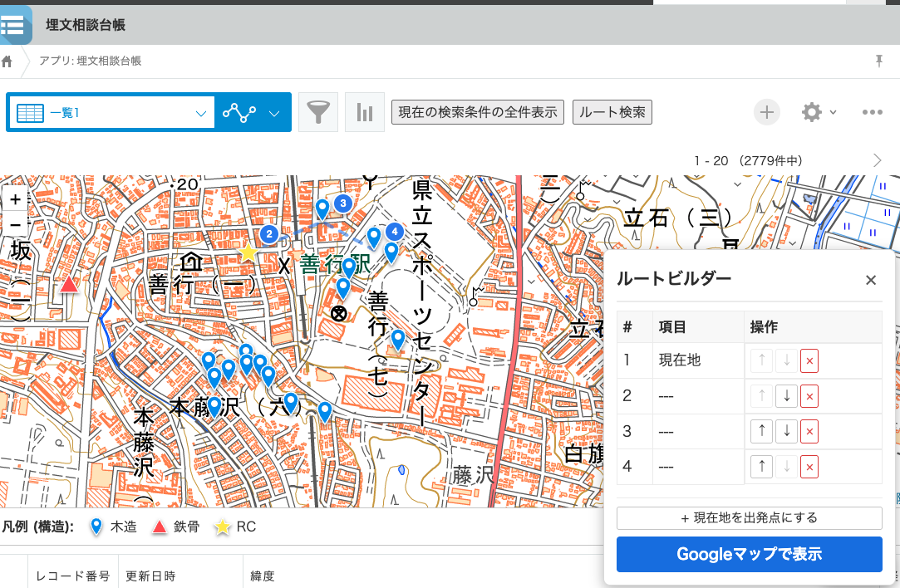This screenshot has height=588, width=900.
Task: Move route row 3 down
Action: [x=786, y=431]
